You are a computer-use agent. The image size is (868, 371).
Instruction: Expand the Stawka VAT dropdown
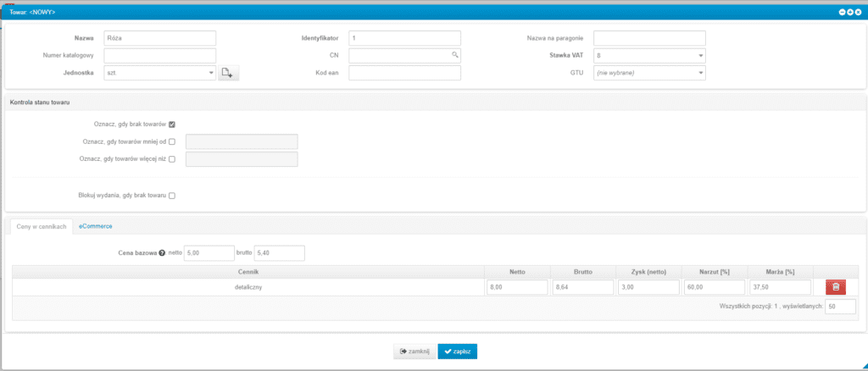[x=700, y=56]
